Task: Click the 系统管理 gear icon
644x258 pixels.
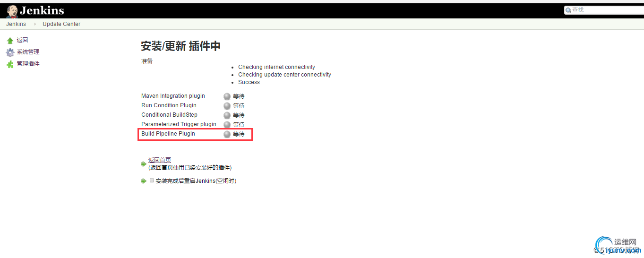Action: click(10, 52)
